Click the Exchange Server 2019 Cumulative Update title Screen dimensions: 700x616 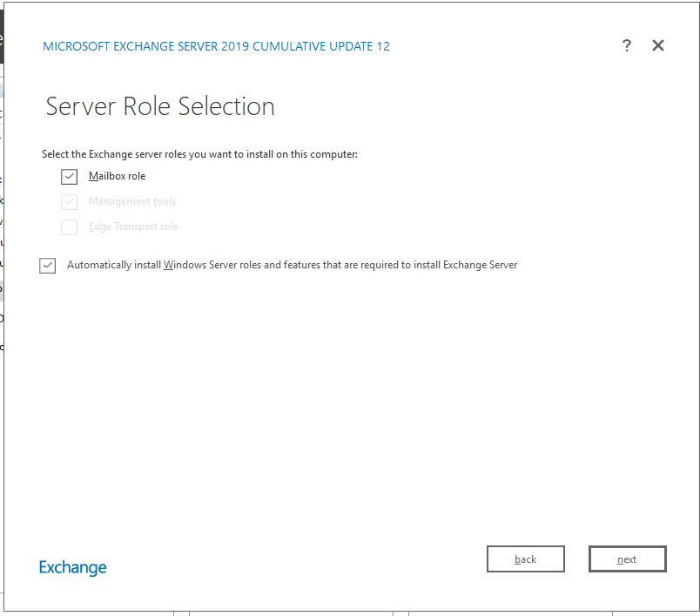tap(216, 46)
